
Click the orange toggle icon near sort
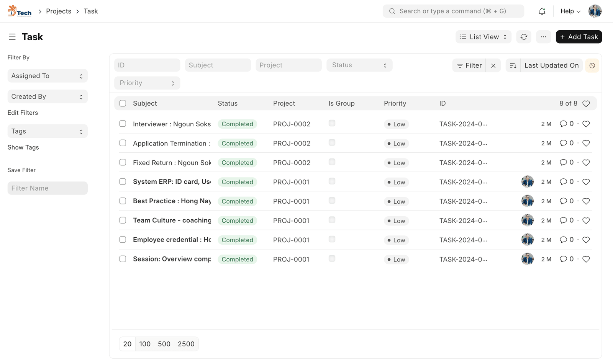592,65
